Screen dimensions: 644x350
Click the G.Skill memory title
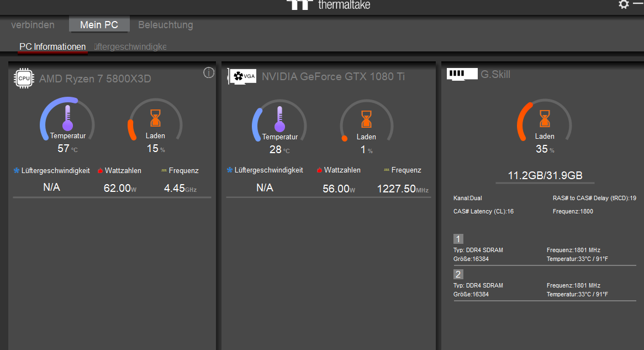495,75
